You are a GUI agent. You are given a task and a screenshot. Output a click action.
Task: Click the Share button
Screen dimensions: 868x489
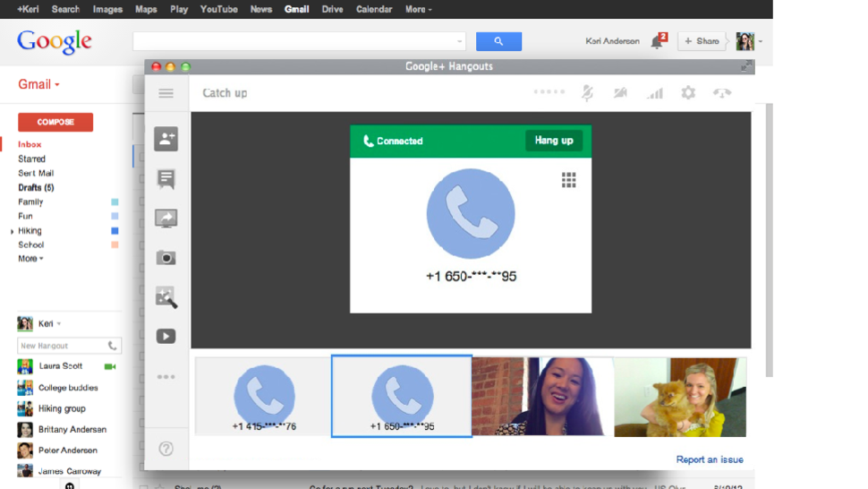pos(702,41)
